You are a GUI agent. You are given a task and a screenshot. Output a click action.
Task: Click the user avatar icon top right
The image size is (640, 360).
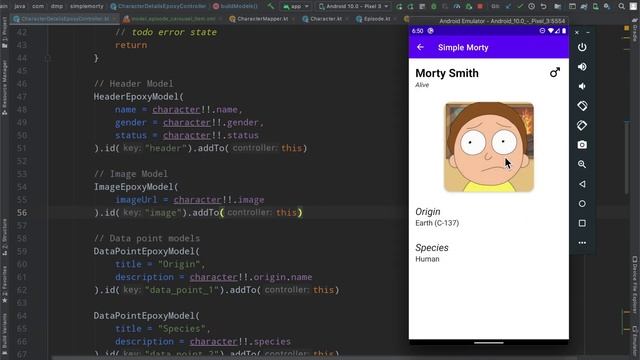click(633, 6)
